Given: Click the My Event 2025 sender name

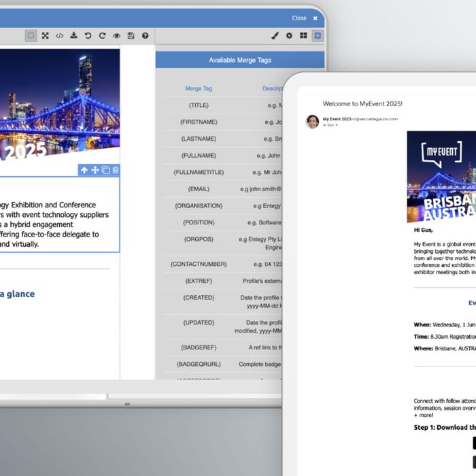Looking at the screenshot, I should tap(337, 119).
